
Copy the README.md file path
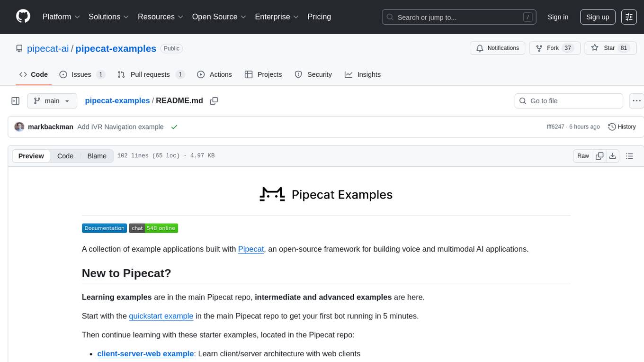point(214,100)
